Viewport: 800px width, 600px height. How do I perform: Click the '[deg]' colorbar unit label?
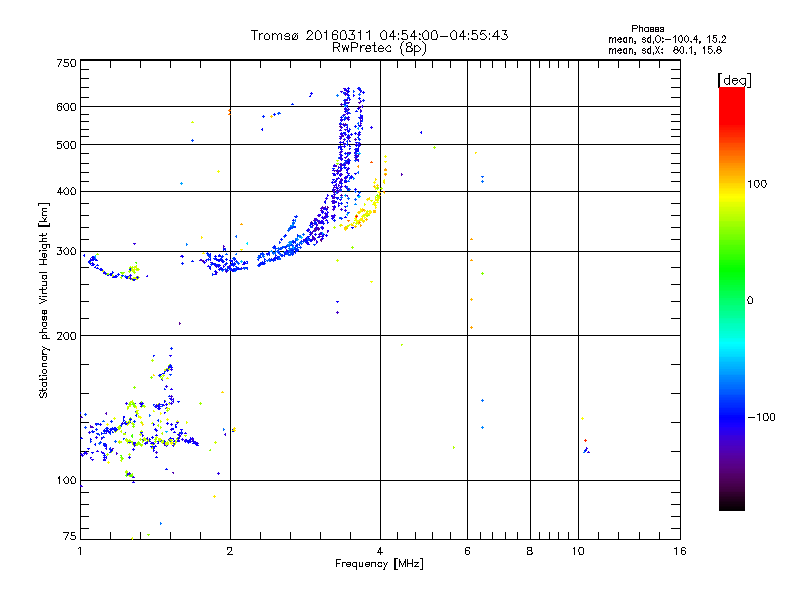(734, 80)
